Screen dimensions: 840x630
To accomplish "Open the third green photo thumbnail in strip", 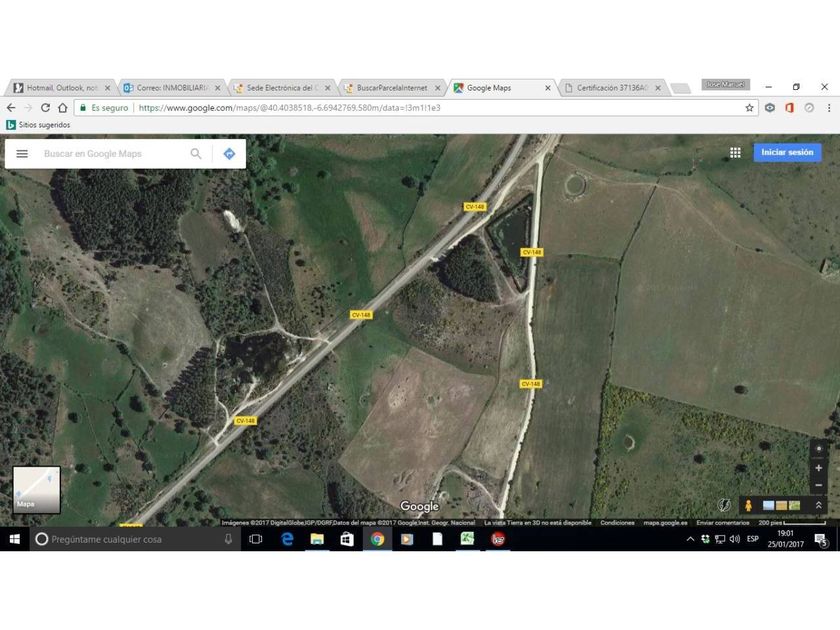I will coord(794,505).
